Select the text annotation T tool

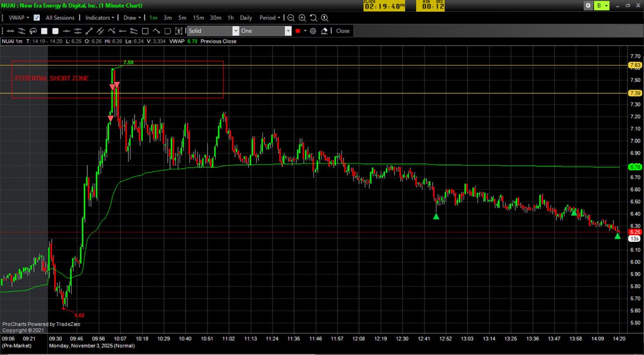click(x=179, y=31)
